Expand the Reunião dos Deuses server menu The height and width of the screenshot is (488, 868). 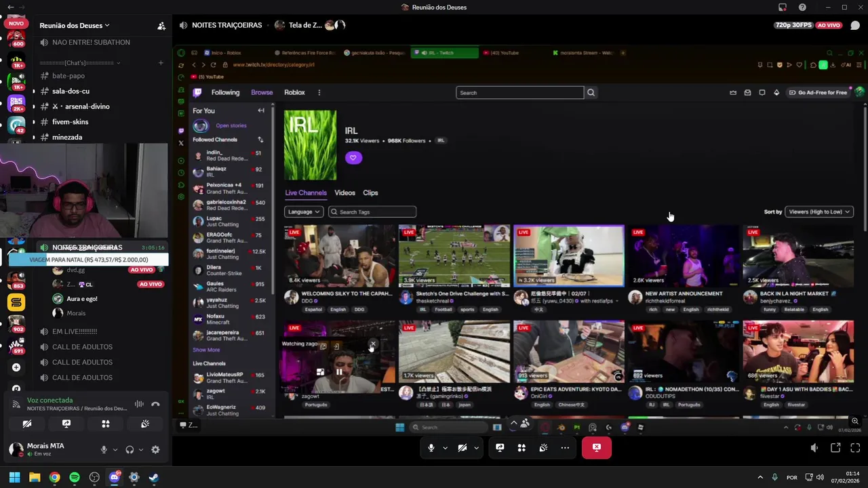pos(75,26)
